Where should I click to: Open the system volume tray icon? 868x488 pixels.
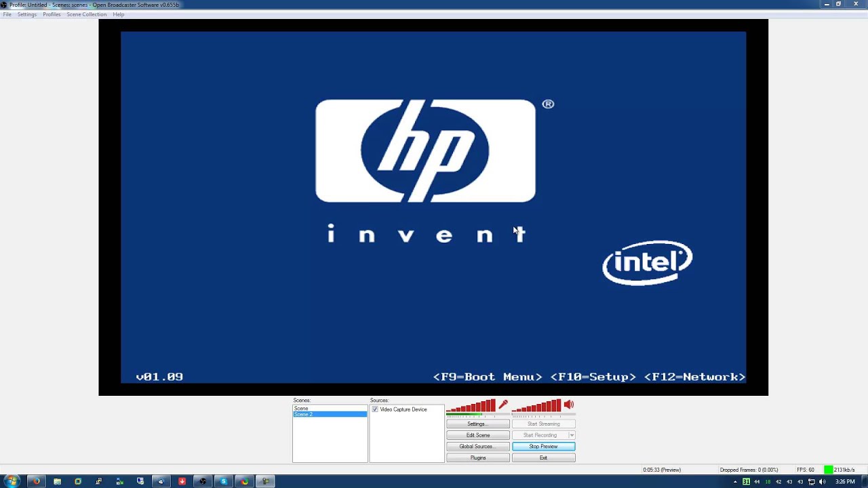point(822,482)
